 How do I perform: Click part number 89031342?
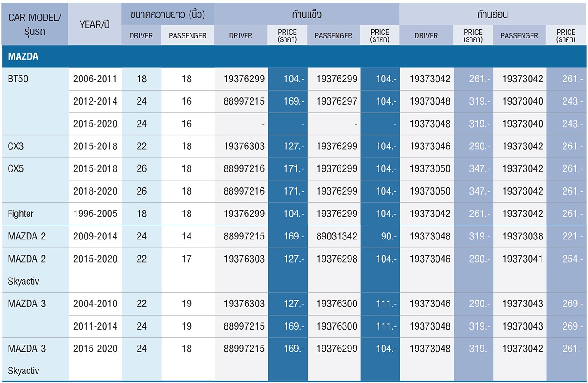[x=337, y=236]
